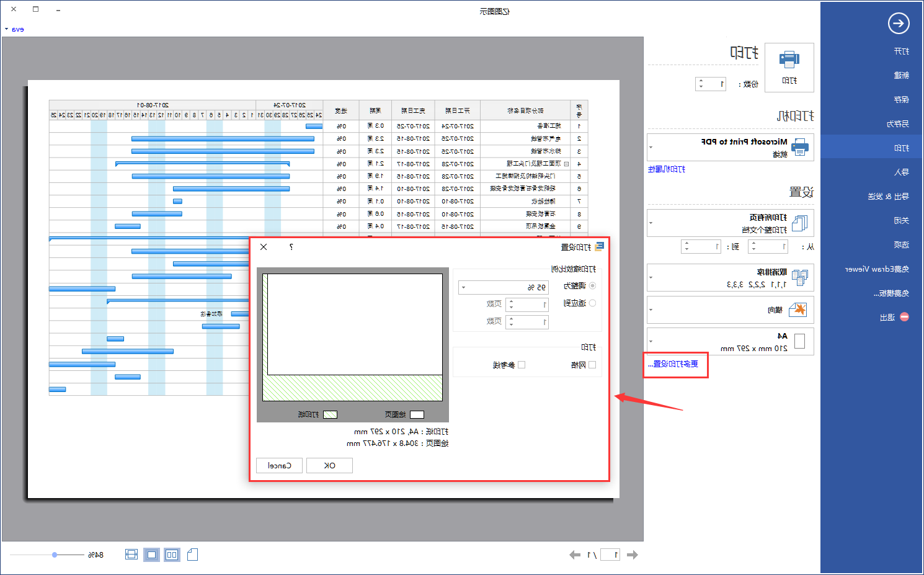924x575 pixels.
Task: Click the 更多打印设置... link
Action: point(673,364)
